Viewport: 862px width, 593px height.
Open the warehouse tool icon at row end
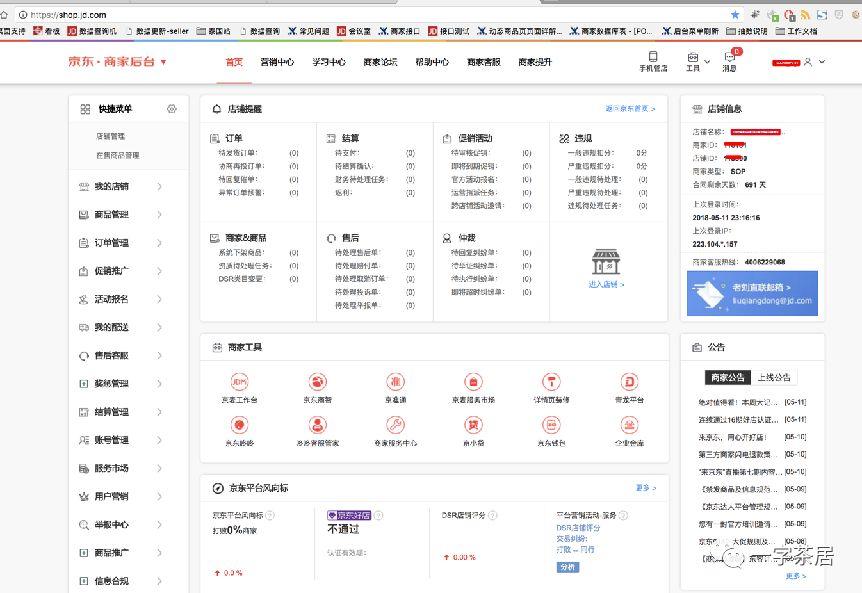[x=629, y=425]
